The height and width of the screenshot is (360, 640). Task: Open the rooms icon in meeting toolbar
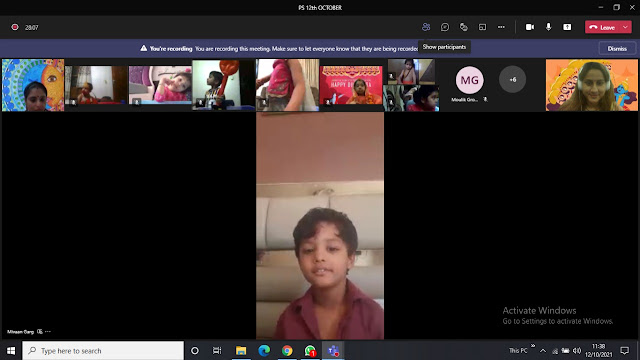point(482,27)
